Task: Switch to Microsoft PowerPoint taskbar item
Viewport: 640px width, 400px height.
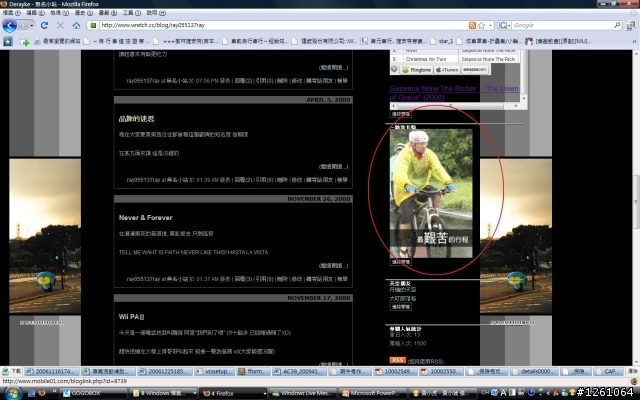Action: (373, 393)
